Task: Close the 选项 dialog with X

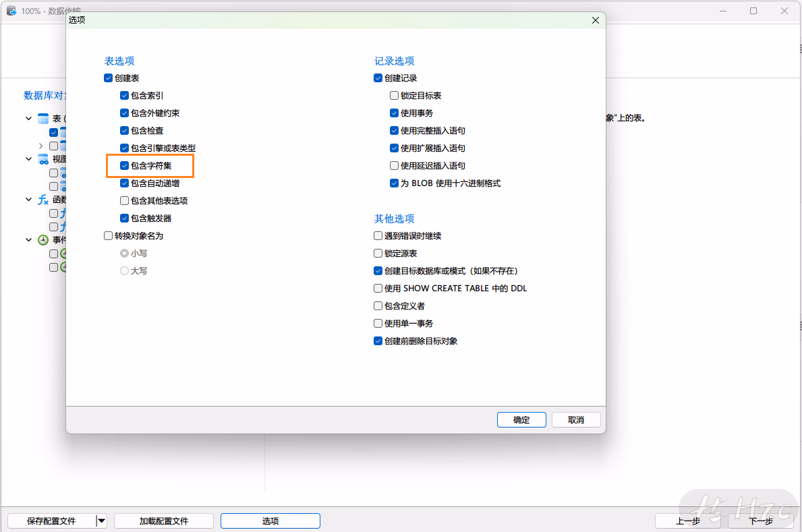Action: (x=596, y=20)
